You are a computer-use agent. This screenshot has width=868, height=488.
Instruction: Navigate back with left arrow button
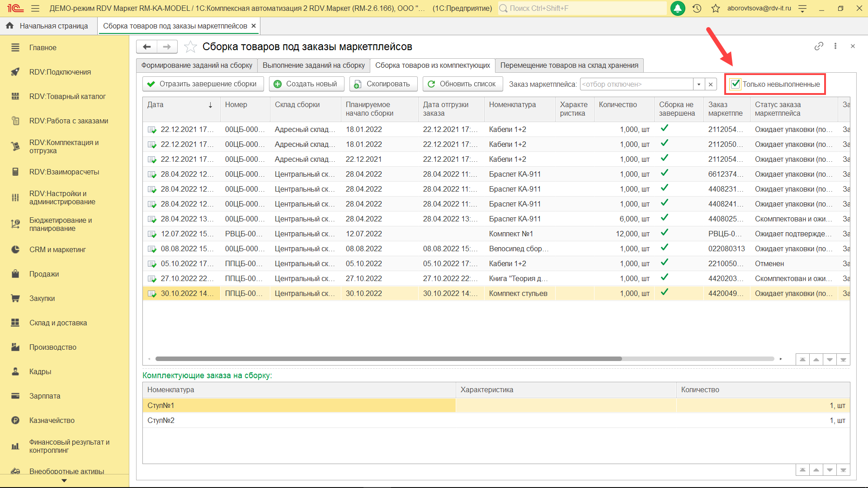click(x=147, y=47)
